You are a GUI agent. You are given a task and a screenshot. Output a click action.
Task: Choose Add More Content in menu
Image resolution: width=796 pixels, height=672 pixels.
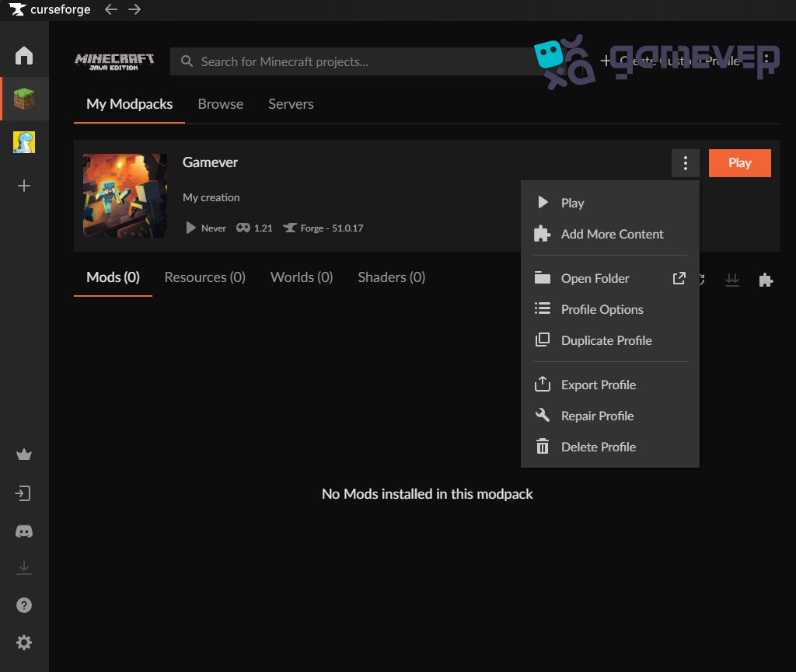click(x=610, y=234)
